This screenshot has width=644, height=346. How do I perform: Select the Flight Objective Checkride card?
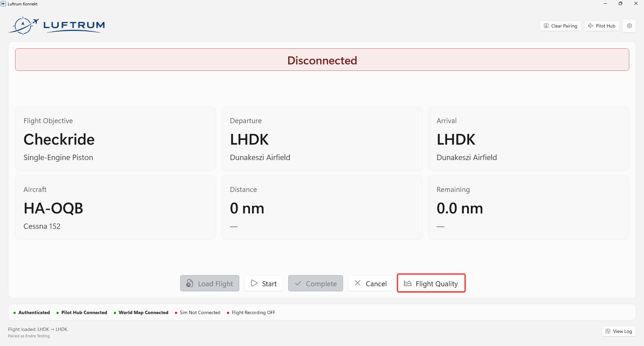[x=115, y=139]
